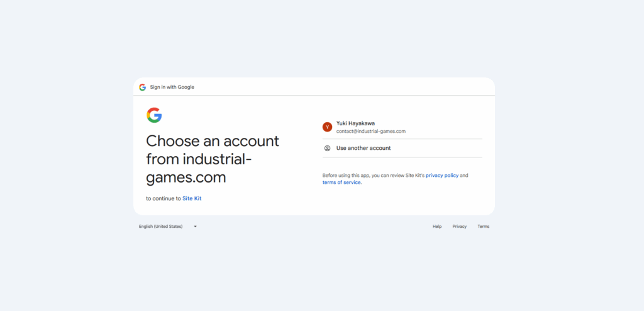This screenshot has width=644, height=311.
Task: Click the Help link in the footer
Action: click(437, 227)
